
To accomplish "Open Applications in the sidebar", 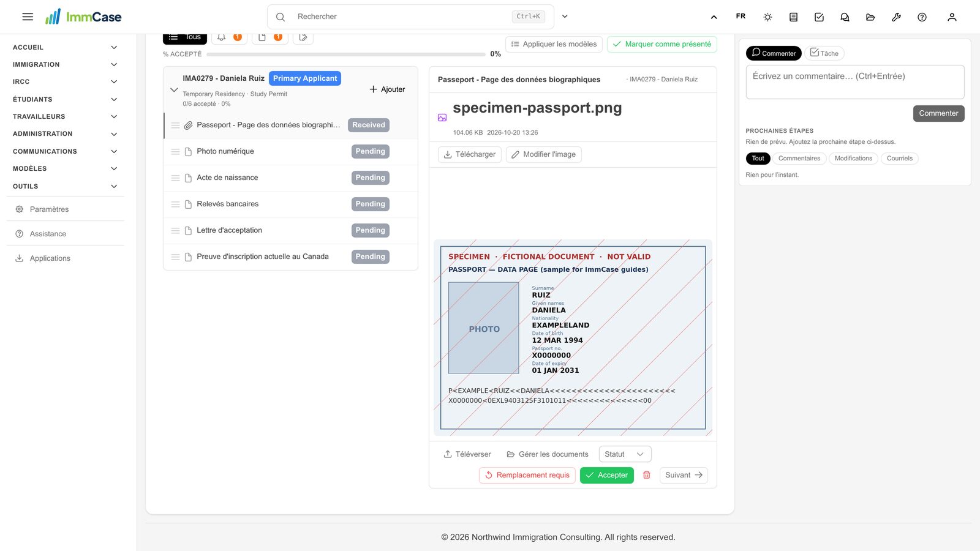I will pos(65,258).
